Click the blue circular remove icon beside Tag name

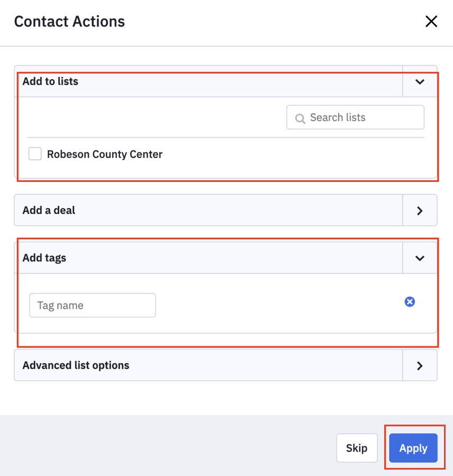click(410, 301)
